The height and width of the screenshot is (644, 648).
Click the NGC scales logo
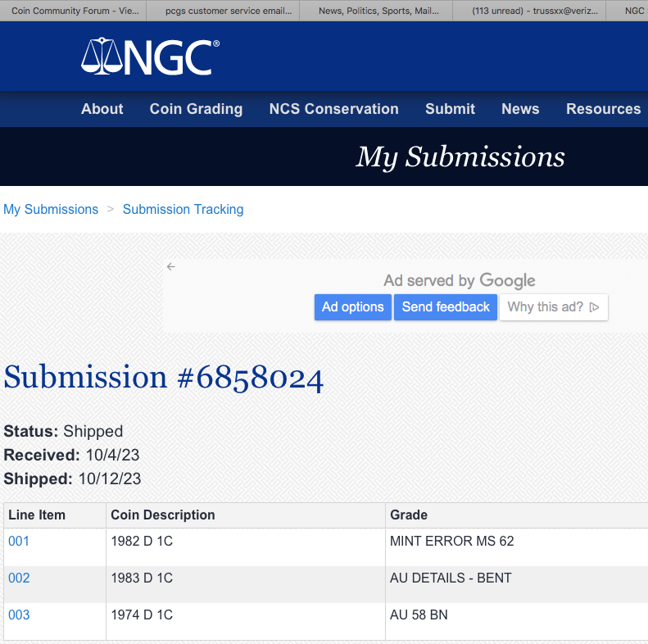click(x=149, y=57)
